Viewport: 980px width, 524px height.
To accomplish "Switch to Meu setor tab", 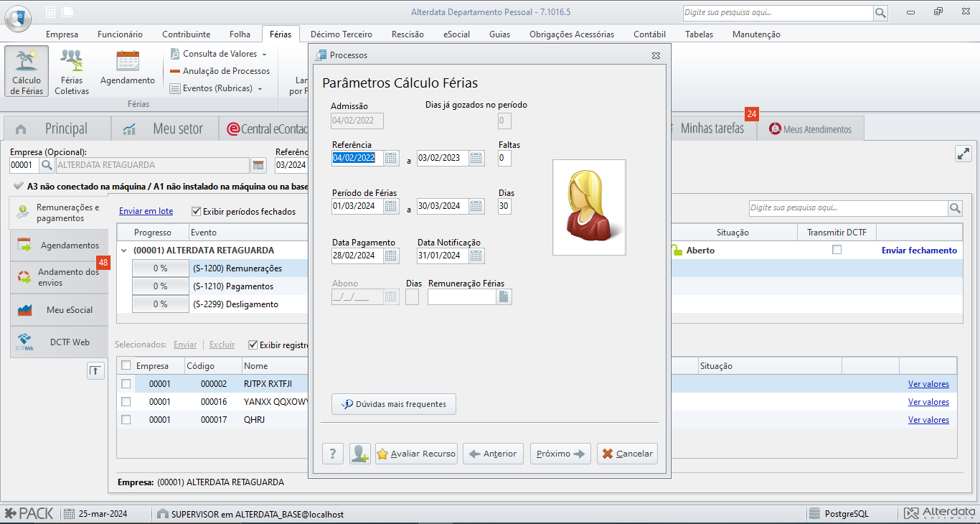I will tap(166, 129).
